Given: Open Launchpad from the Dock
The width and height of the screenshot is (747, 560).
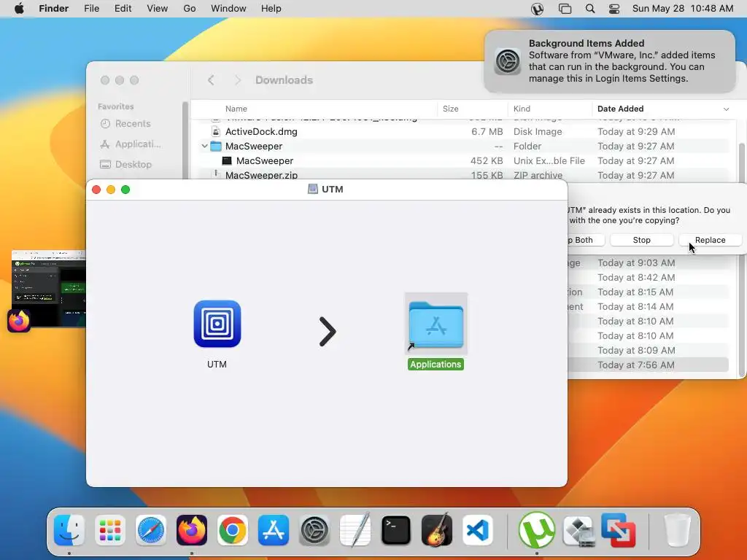Looking at the screenshot, I should click(x=110, y=530).
